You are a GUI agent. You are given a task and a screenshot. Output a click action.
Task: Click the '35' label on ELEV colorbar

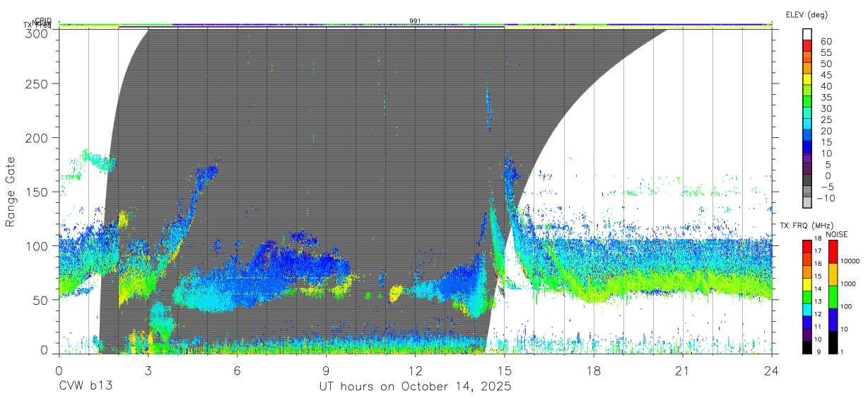tap(826, 98)
